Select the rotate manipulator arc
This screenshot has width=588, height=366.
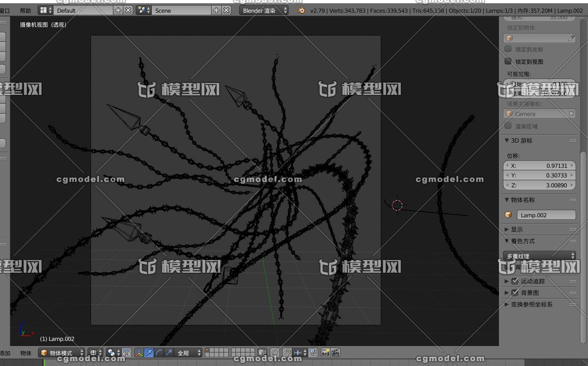[x=159, y=353]
